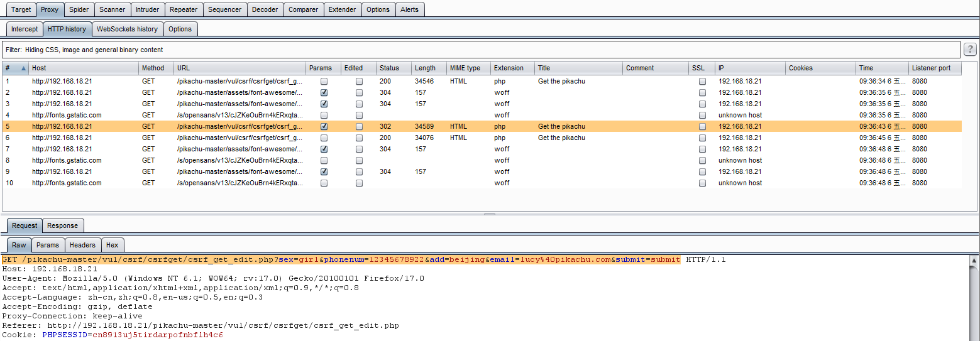Click the User-Agent header line

point(213,278)
